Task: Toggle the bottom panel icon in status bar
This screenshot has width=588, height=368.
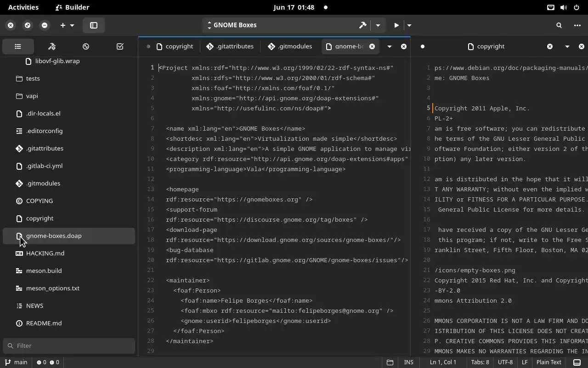Action: [577, 362]
